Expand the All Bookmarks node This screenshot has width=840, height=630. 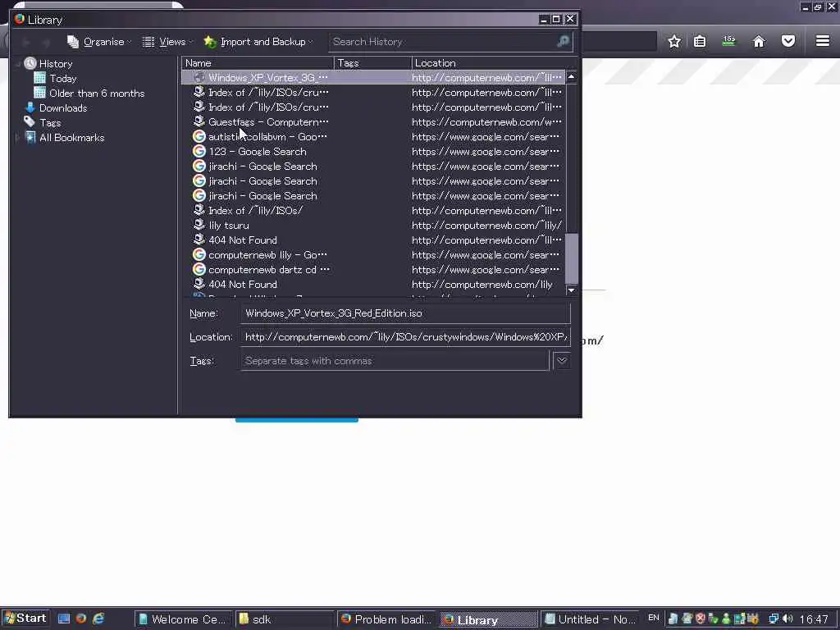18,138
